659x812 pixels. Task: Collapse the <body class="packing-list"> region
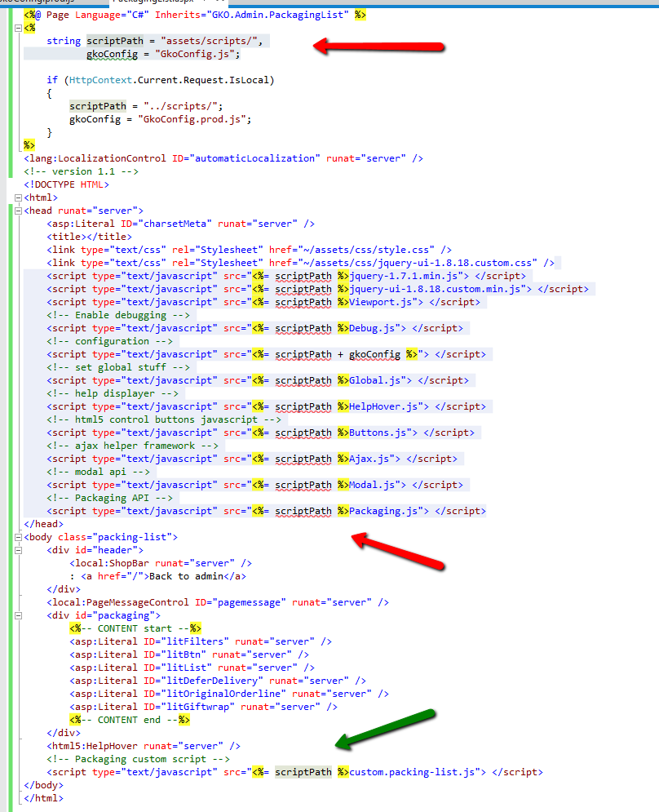pos(18,537)
